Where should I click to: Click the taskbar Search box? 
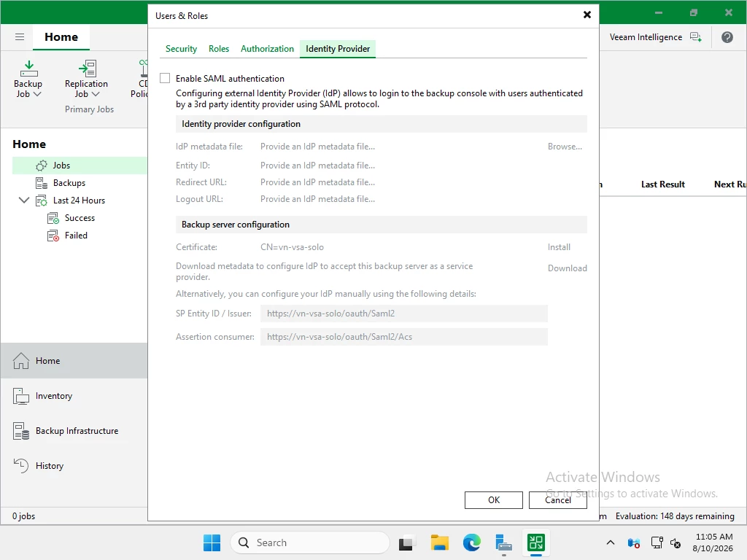pos(310,542)
